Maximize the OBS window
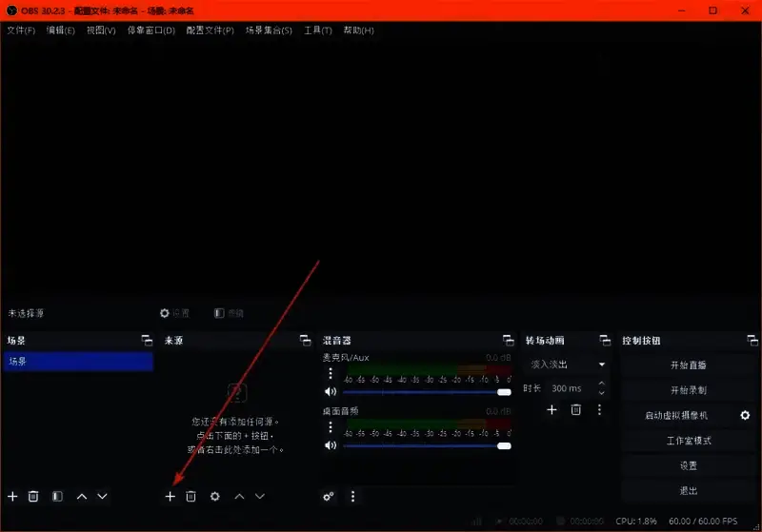The height and width of the screenshot is (532, 762). [x=712, y=10]
